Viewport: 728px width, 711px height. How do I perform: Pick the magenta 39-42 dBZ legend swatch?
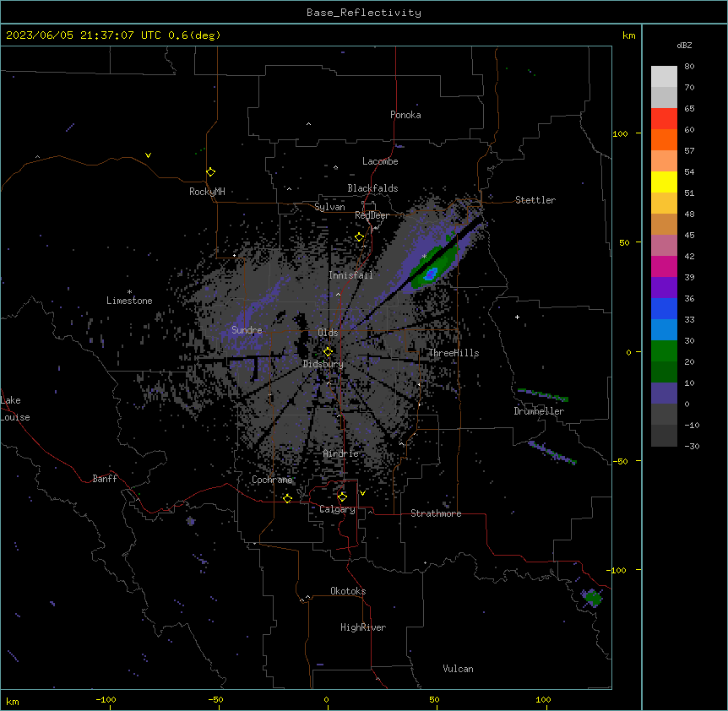tap(664, 266)
